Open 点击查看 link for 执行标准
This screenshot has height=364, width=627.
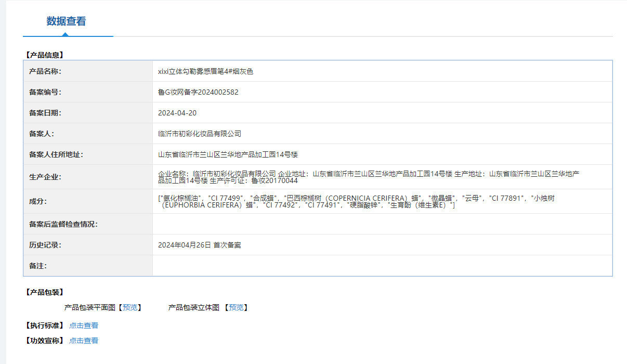84,326
